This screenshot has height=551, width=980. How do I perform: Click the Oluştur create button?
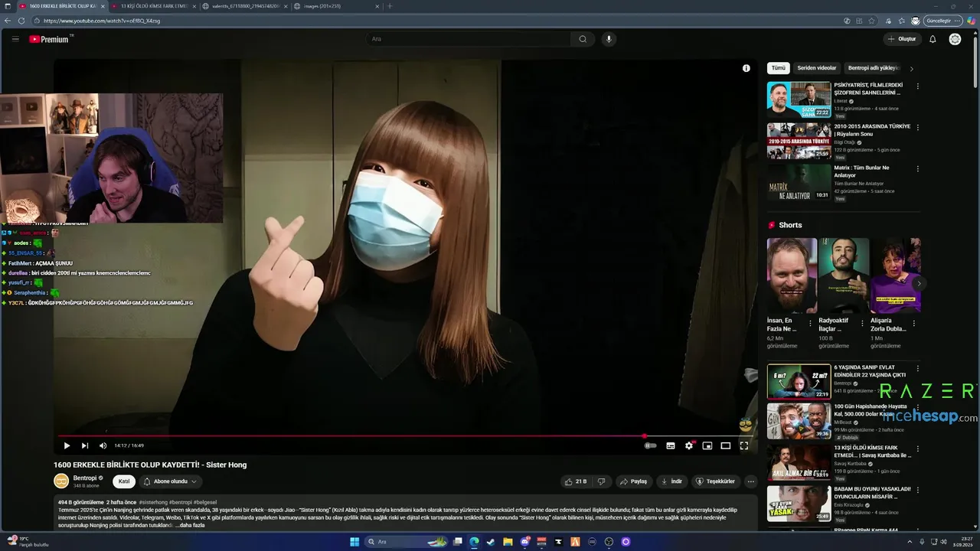[x=902, y=39]
